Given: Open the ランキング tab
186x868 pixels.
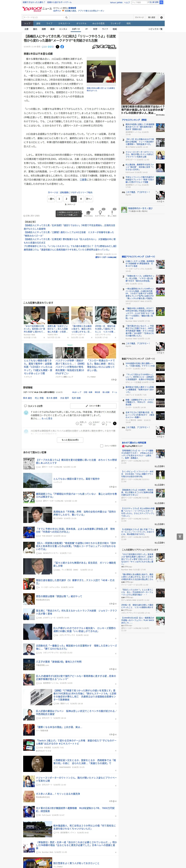Looking at the screenshot, I should click(115, 24).
